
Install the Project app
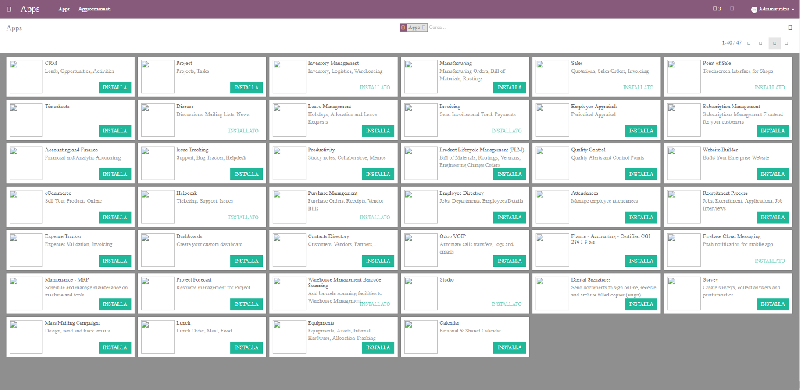point(246,87)
